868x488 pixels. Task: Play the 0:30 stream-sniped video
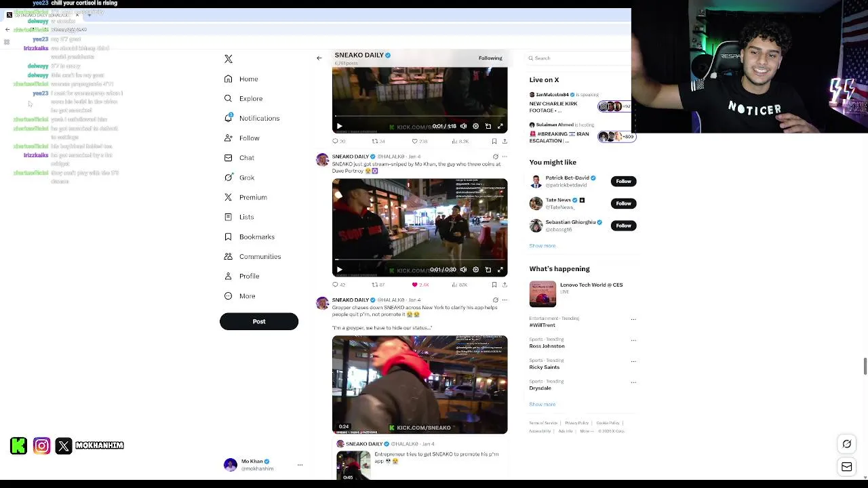340,270
